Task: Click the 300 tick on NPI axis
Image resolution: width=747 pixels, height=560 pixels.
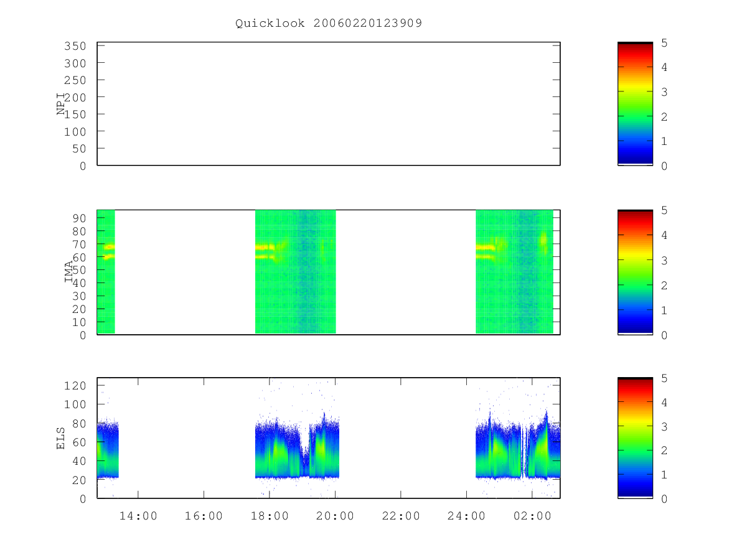Action: 75,63
